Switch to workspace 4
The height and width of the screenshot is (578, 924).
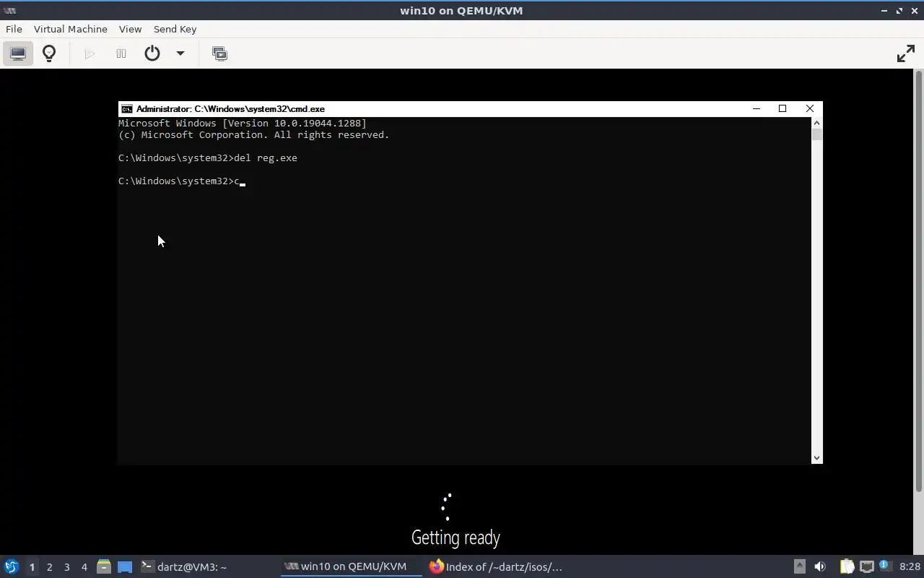pos(84,567)
